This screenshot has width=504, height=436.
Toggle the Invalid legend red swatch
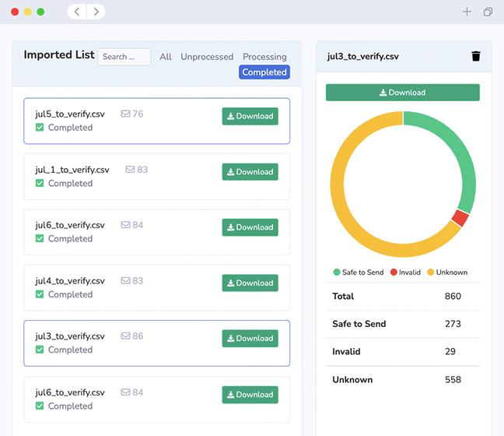pos(394,272)
